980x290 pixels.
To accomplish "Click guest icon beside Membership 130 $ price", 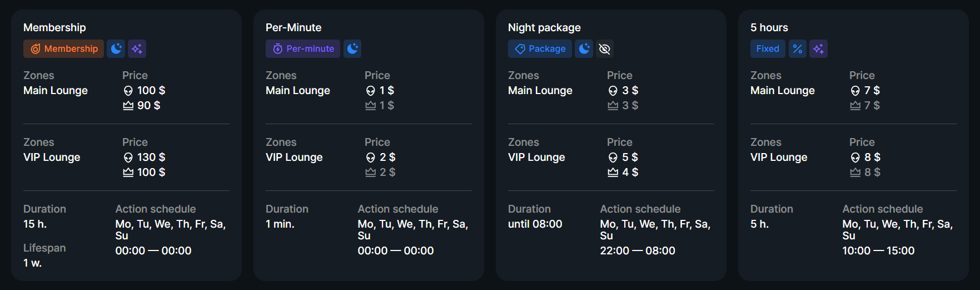I will pos(128,158).
